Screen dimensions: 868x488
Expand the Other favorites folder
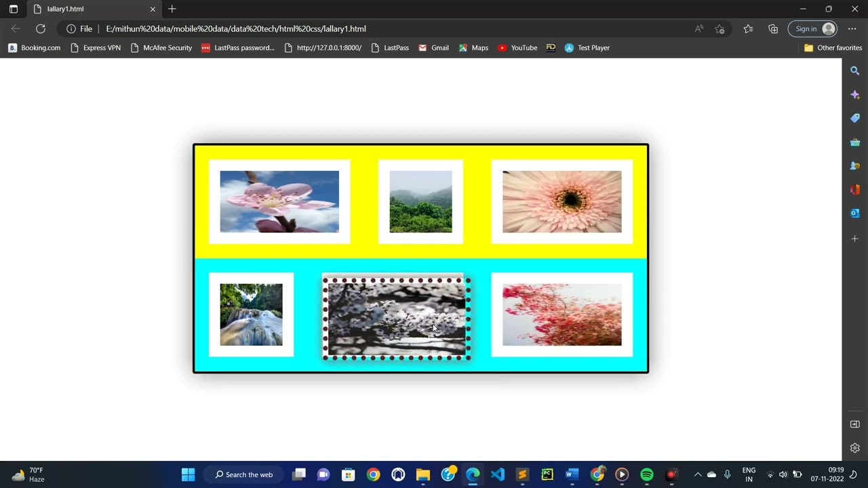(x=833, y=47)
